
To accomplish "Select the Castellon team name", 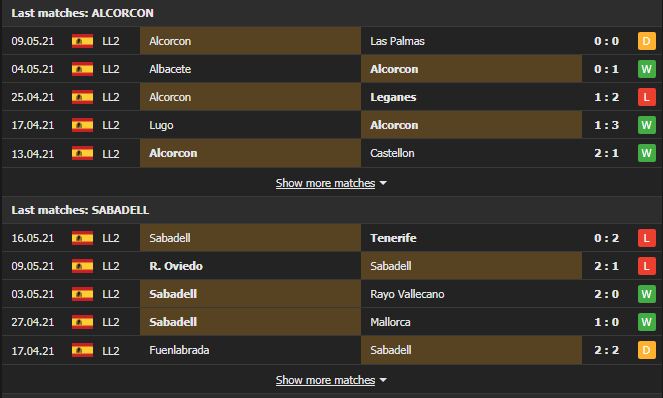I will (392, 153).
